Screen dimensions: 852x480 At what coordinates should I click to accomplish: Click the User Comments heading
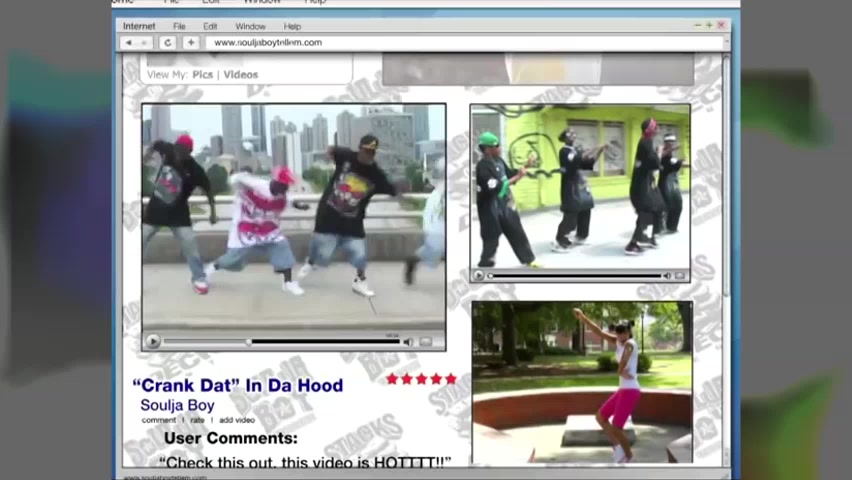[231, 438]
